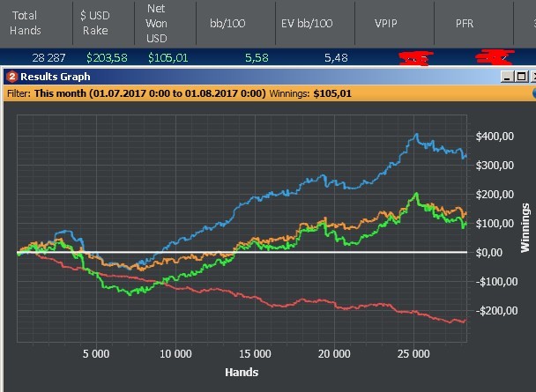
Task: Click the $400,00 axis label
Action: point(495,137)
